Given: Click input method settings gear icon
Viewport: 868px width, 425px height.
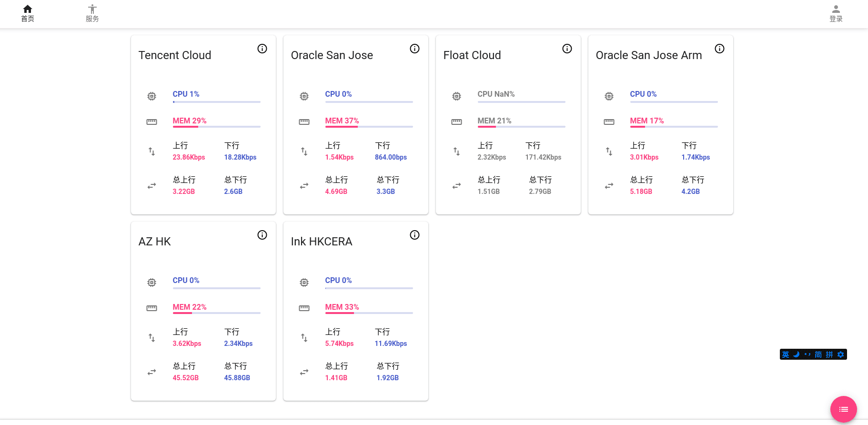Looking at the screenshot, I should [841, 354].
